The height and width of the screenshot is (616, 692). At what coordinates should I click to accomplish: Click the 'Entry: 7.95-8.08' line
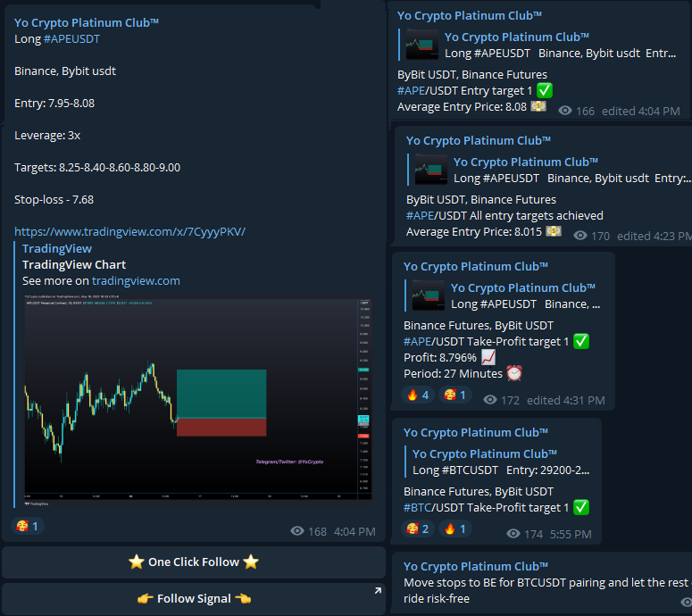[54, 104]
